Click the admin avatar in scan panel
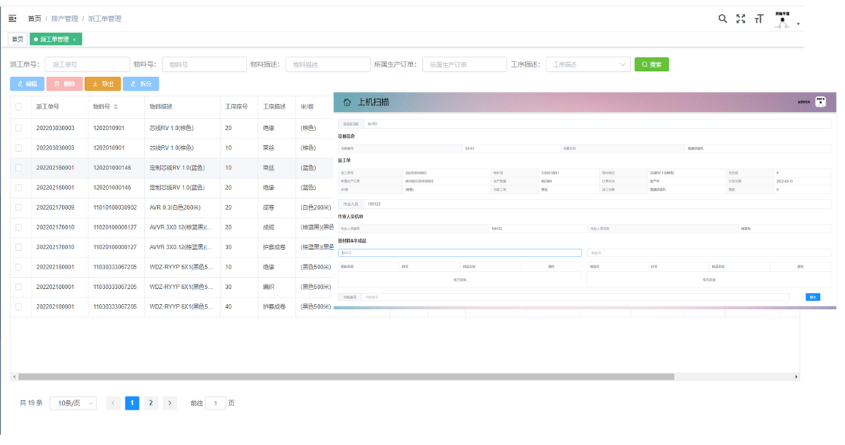 [x=821, y=102]
